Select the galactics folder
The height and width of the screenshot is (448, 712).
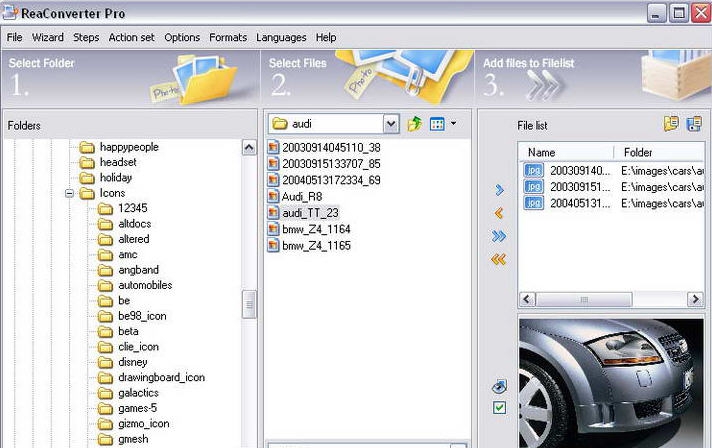pyautogui.click(x=138, y=393)
